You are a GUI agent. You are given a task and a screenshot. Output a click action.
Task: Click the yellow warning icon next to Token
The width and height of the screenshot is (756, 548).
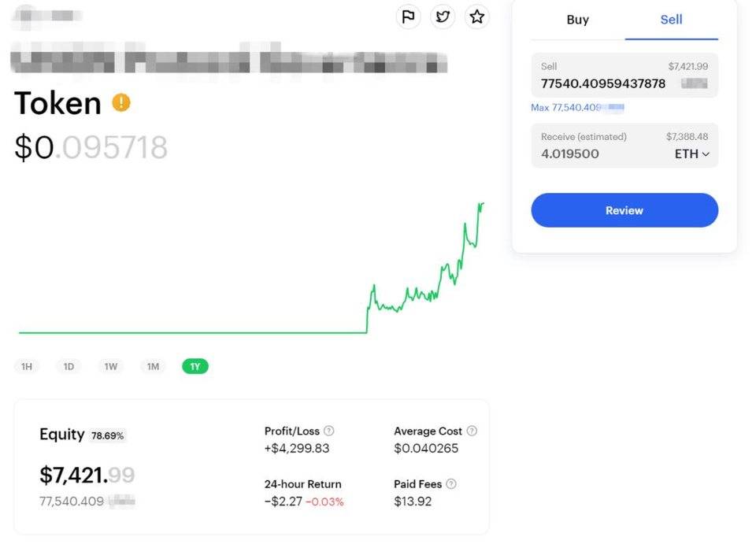point(120,102)
